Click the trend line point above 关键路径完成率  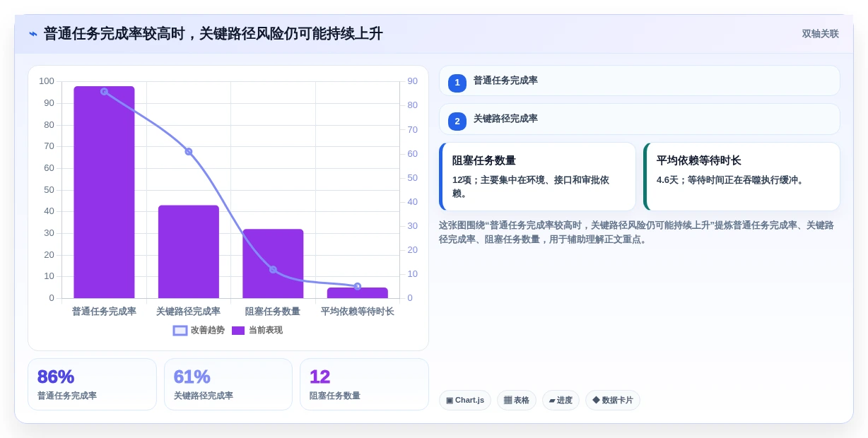click(x=189, y=152)
